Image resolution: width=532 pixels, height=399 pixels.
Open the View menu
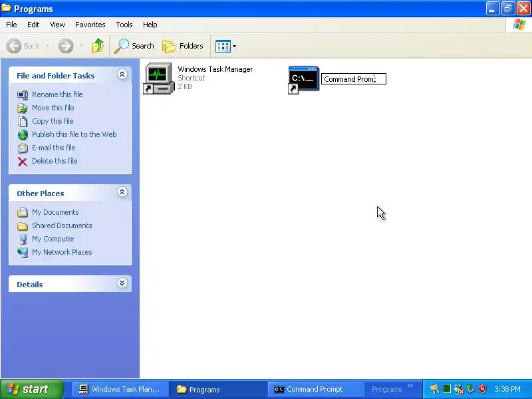pyautogui.click(x=57, y=25)
